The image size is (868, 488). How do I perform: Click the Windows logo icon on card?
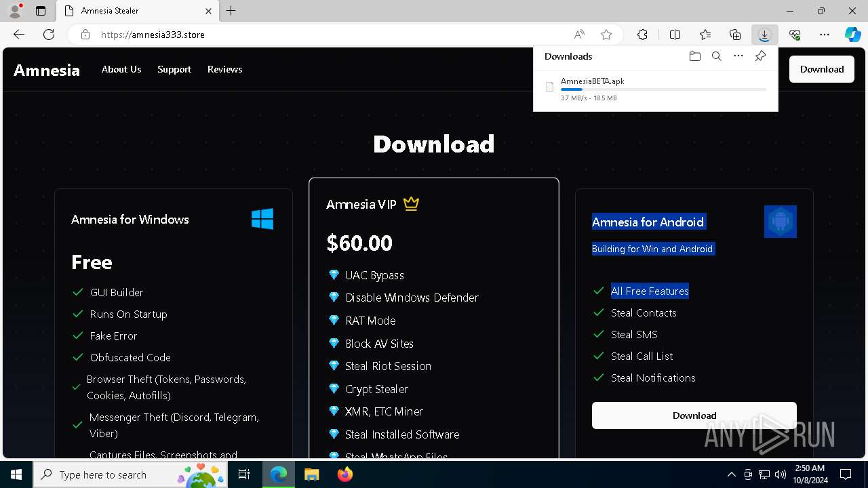pyautogui.click(x=262, y=219)
